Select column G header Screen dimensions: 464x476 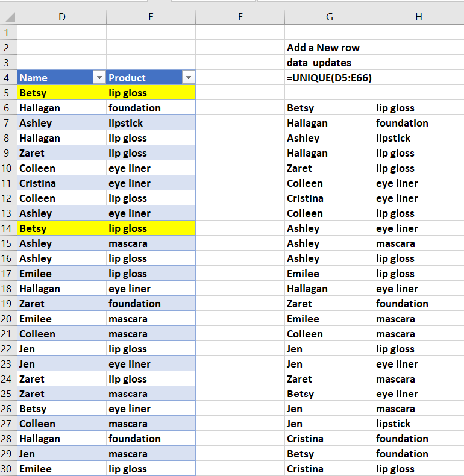point(329,17)
